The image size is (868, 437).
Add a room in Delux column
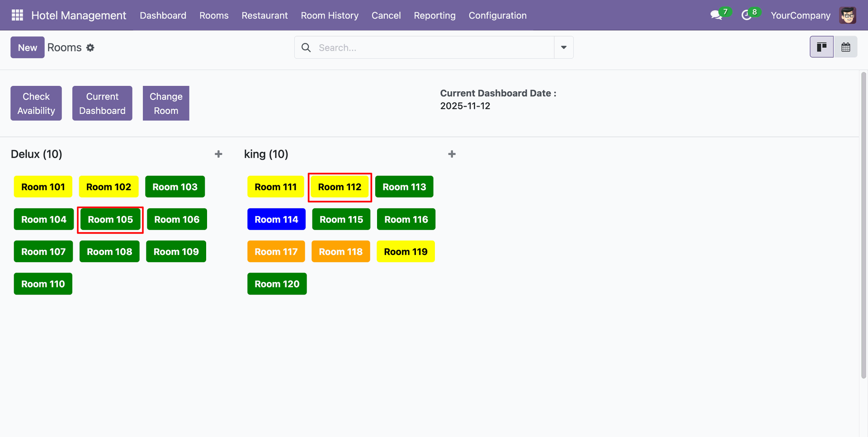click(218, 154)
